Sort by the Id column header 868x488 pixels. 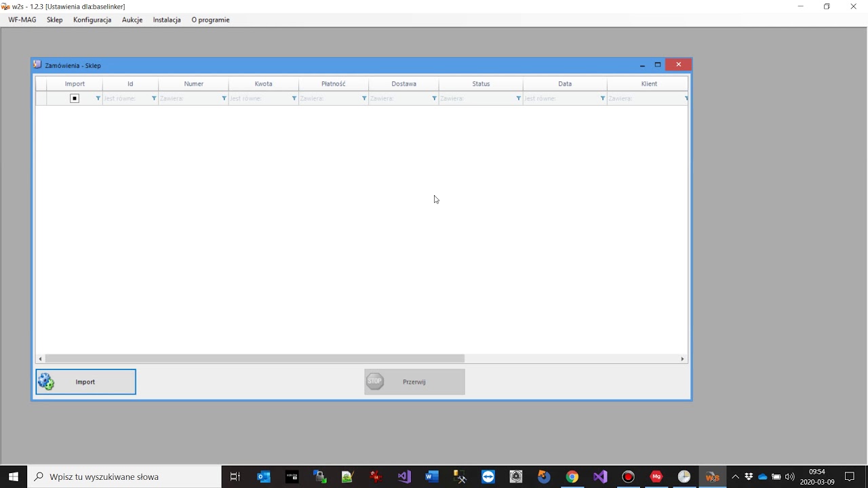[x=130, y=83]
